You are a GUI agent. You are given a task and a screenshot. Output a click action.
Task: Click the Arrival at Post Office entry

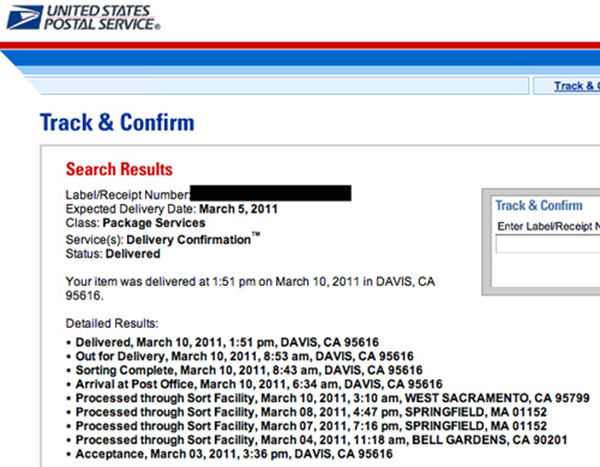click(x=259, y=384)
